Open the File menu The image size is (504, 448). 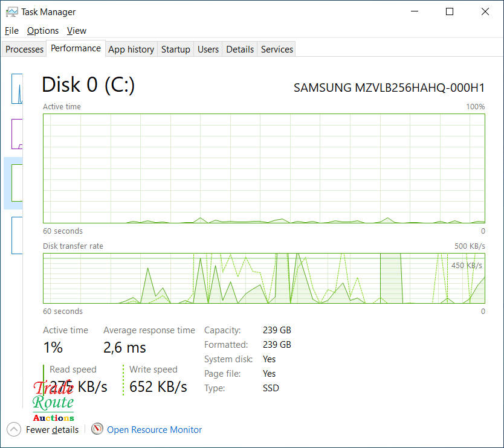click(11, 31)
